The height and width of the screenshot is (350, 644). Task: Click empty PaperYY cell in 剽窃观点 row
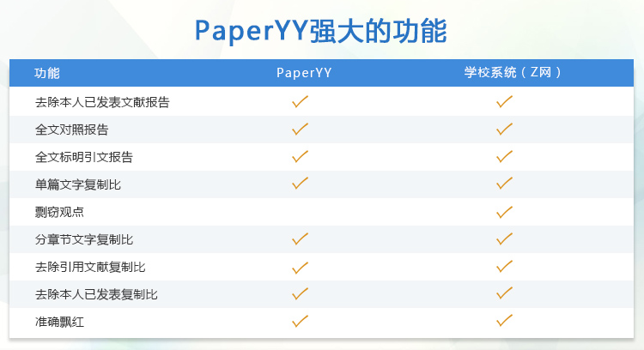[300, 212]
